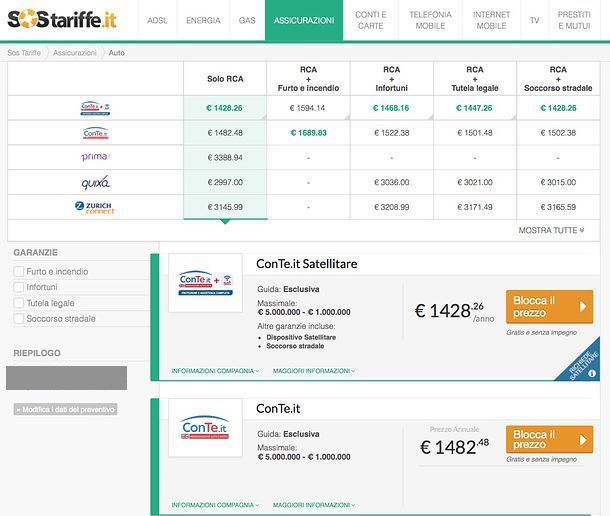Viewport: 610px width, 516px height.
Task: Tick the Tutela legale checkbox
Action: point(19,303)
